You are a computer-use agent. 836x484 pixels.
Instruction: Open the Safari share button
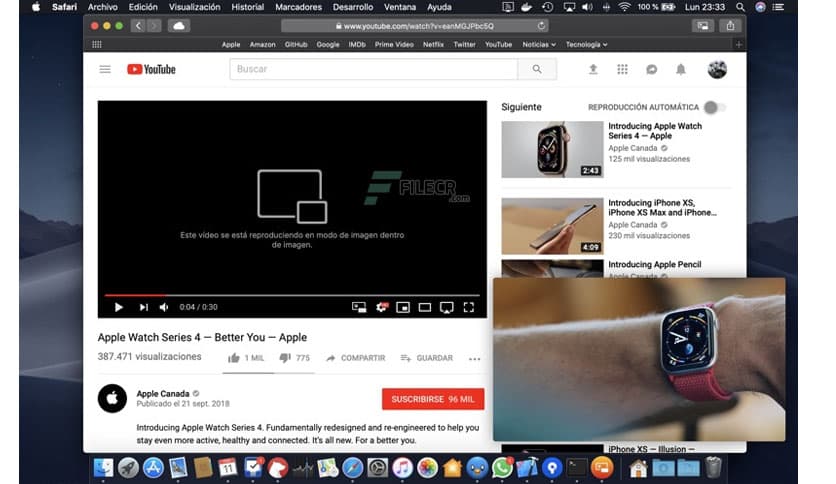coord(730,26)
